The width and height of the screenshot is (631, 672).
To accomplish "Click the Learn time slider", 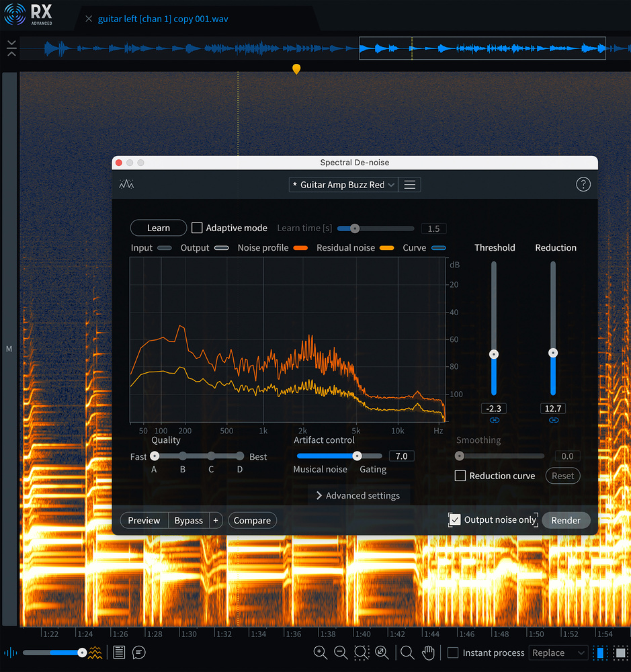I will [376, 228].
